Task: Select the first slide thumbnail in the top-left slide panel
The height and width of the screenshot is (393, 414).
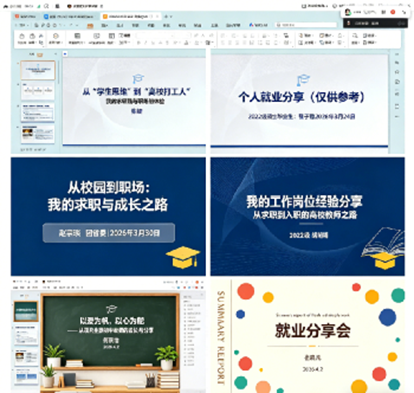Action: tap(38, 70)
